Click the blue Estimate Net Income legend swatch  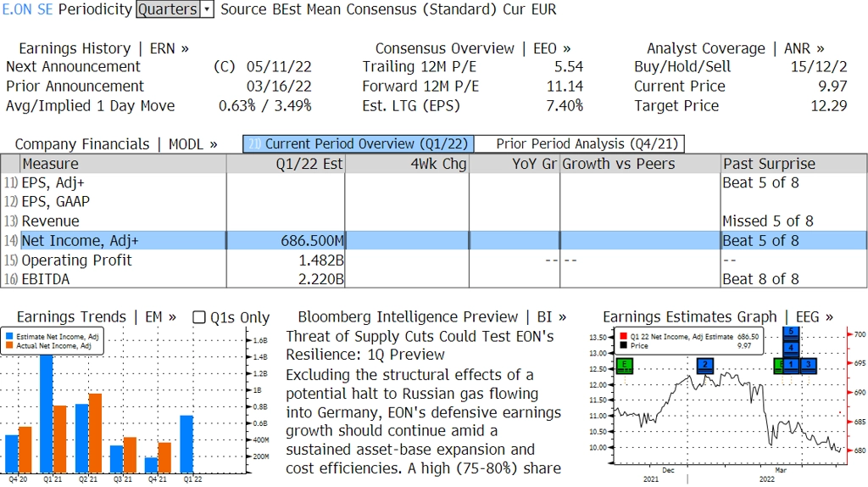[9, 336]
